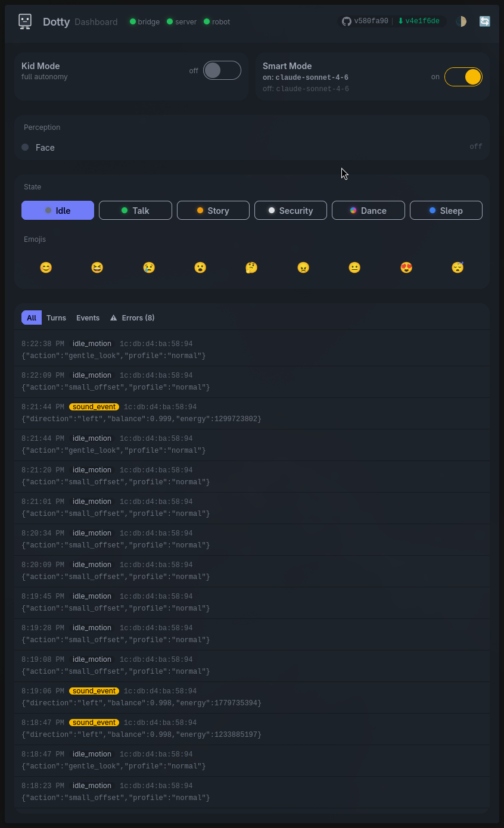Viewport: 504px width, 828px height.
Task: Toggle the light/dark theme icon
Action: tap(461, 21)
